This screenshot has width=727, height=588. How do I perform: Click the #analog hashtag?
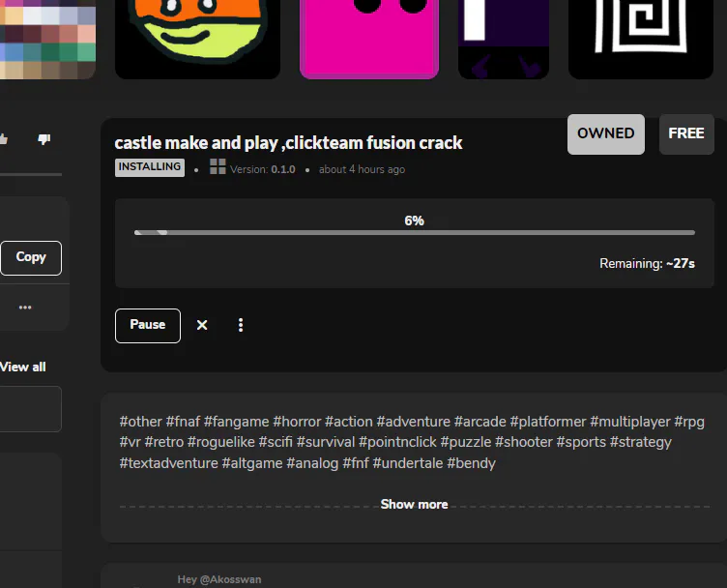tap(312, 463)
